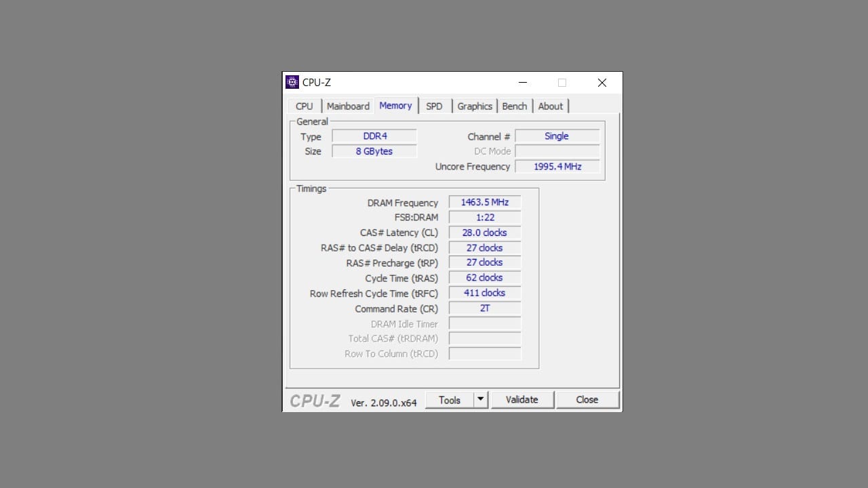Switch to the Bench tab
The height and width of the screenshot is (488, 868).
(x=514, y=106)
